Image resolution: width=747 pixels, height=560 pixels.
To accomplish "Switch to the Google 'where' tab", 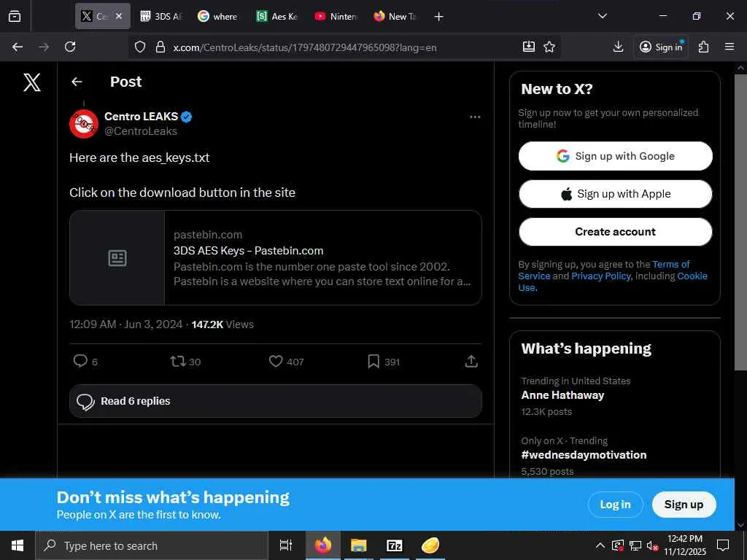I will coord(219,16).
